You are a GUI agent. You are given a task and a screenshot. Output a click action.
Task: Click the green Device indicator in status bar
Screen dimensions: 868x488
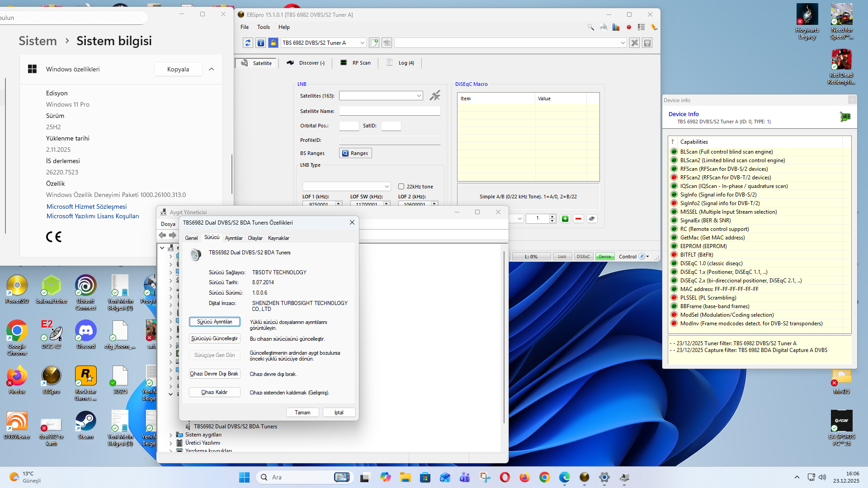pos(604,257)
